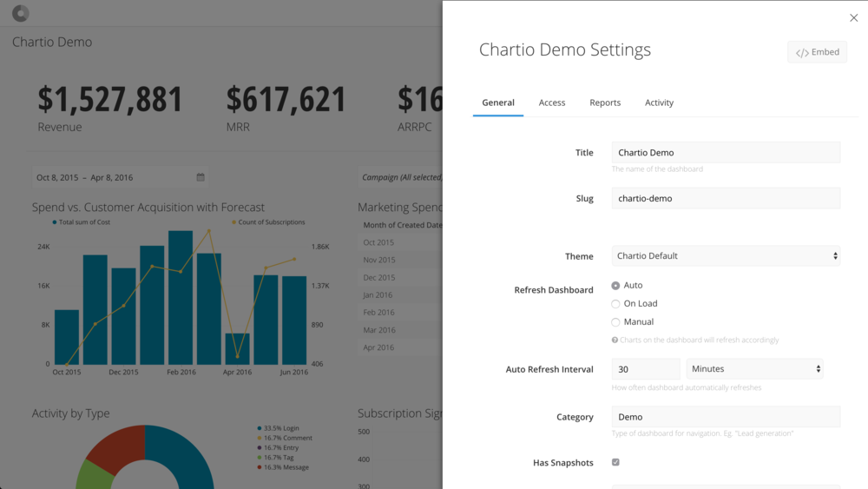868x489 pixels.
Task: Click the $617,621 MRR value
Action: click(286, 100)
